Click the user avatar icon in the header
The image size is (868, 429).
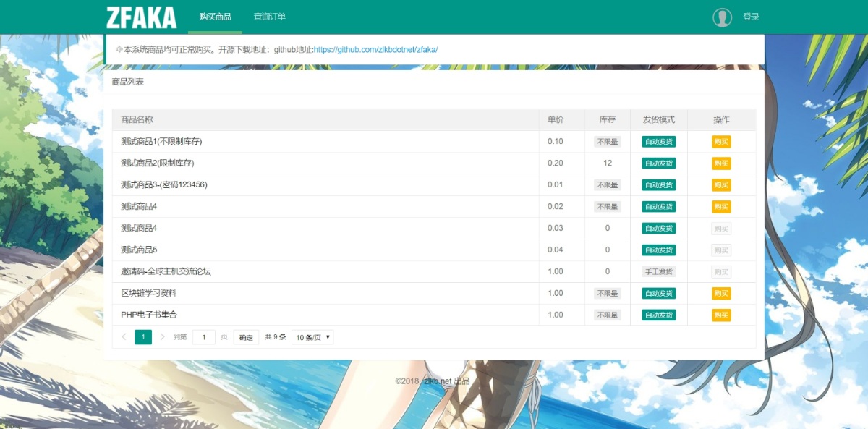point(723,17)
